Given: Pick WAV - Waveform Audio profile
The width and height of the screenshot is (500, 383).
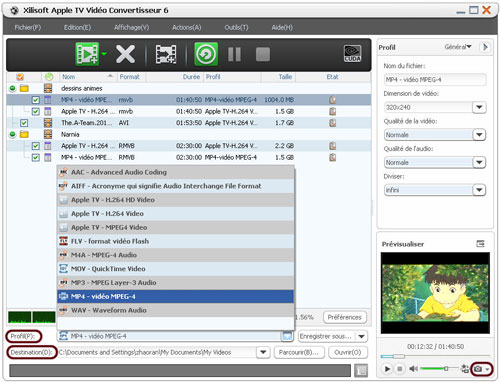Looking at the screenshot, I should 176,310.
